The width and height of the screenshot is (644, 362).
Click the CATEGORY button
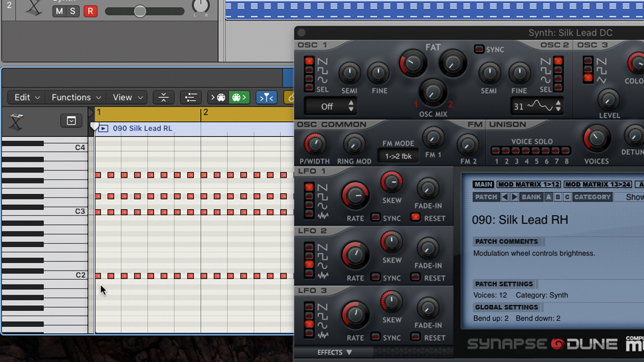click(x=592, y=197)
